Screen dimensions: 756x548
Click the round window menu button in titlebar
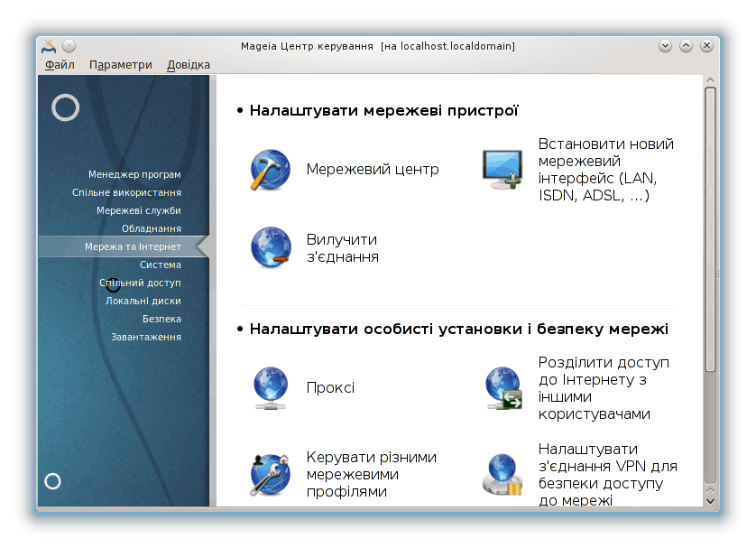coord(69,46)
